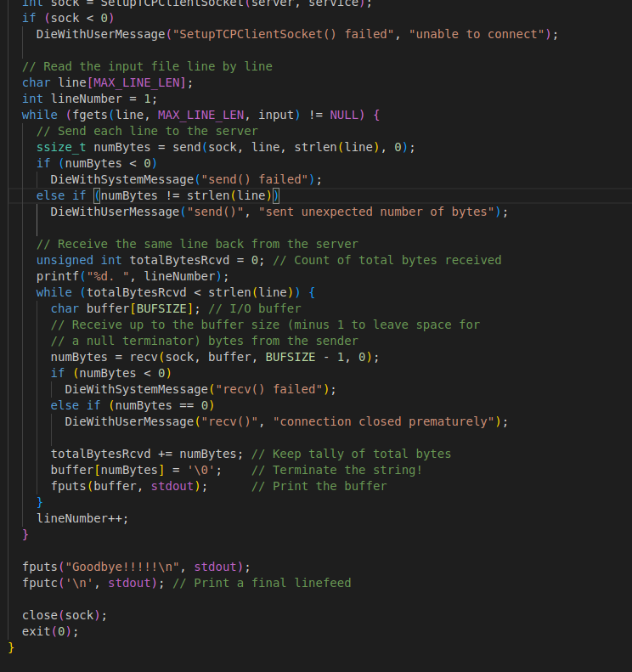Click the recv function name
Viewport: 632px width, 672px height.
pyautogui.click(x=144, y=358)
